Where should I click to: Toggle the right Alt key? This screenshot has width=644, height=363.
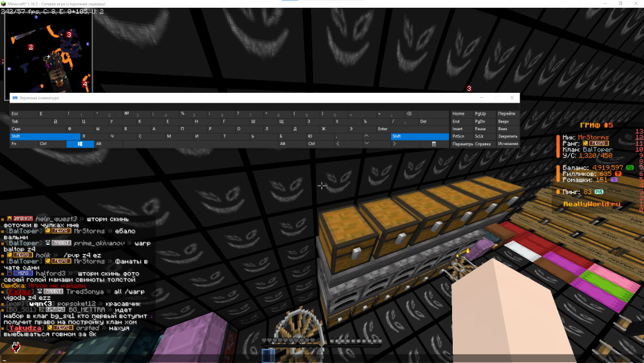point(292,144)
